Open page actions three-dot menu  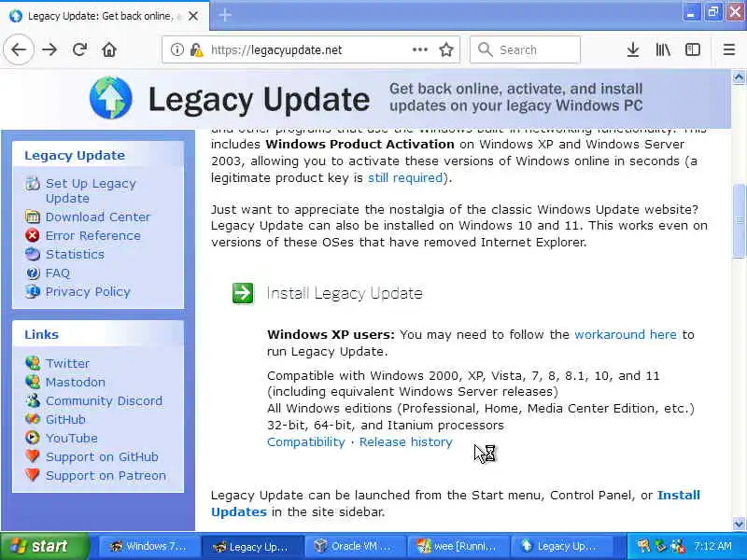click(x=419, y=49)
